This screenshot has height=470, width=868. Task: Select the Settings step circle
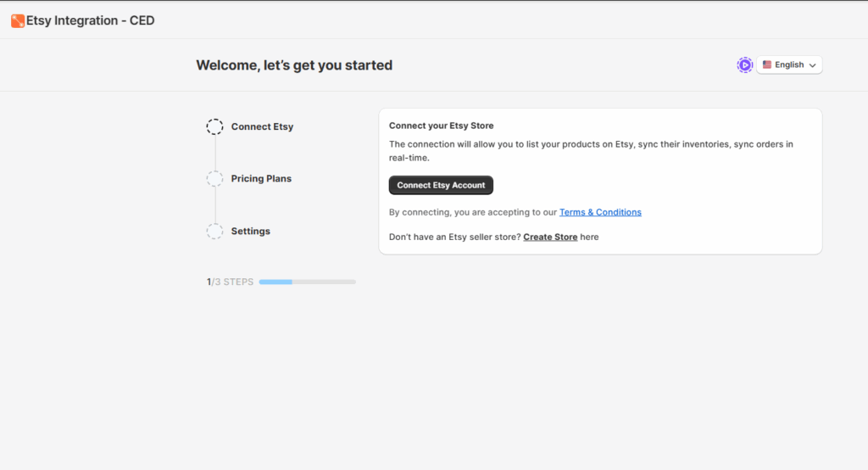215,232
